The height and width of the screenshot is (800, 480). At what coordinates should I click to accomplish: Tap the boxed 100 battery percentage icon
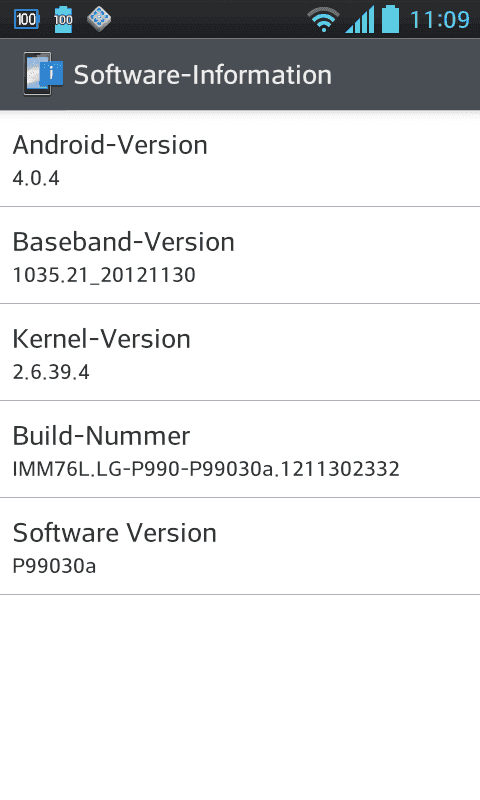[x=27, y=19]
